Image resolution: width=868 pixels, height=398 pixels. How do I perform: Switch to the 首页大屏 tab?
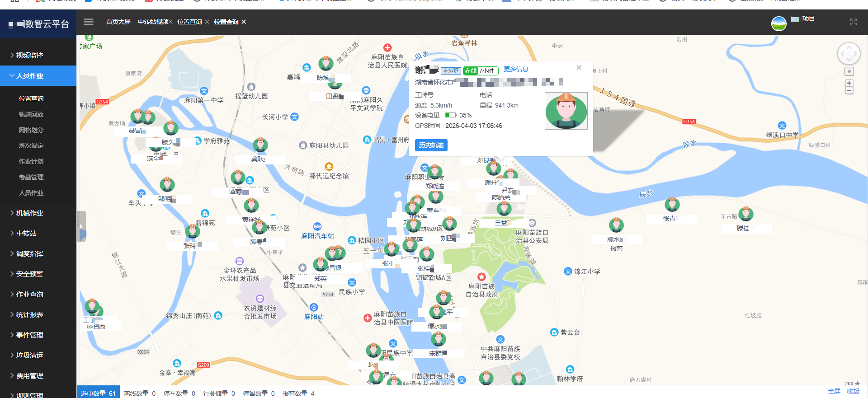[118, 22]
